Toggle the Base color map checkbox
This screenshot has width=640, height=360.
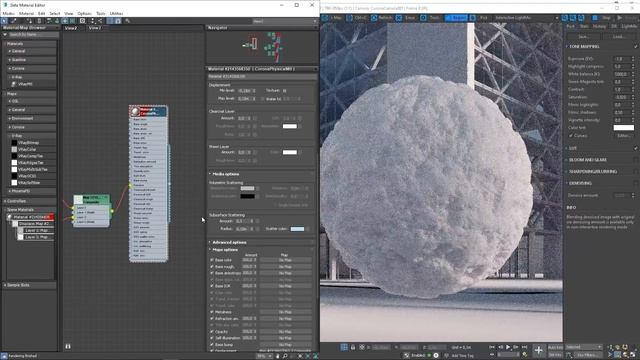click(x=212, y=260)
